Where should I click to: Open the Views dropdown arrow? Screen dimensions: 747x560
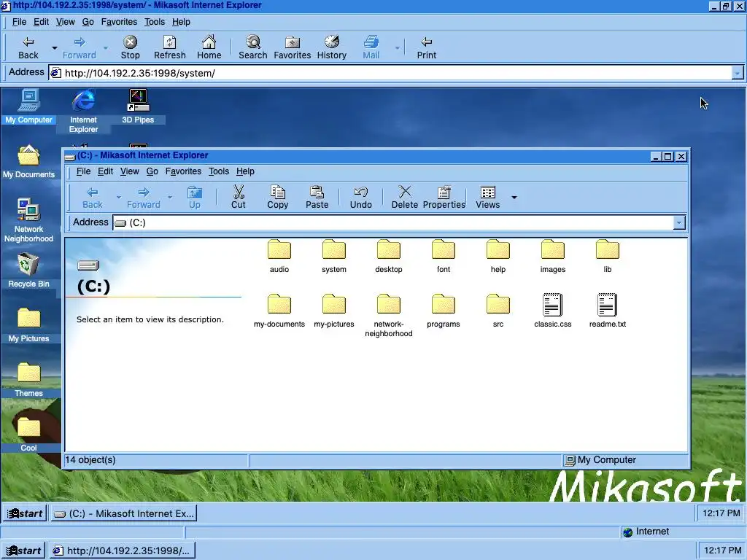coord(514,197)
